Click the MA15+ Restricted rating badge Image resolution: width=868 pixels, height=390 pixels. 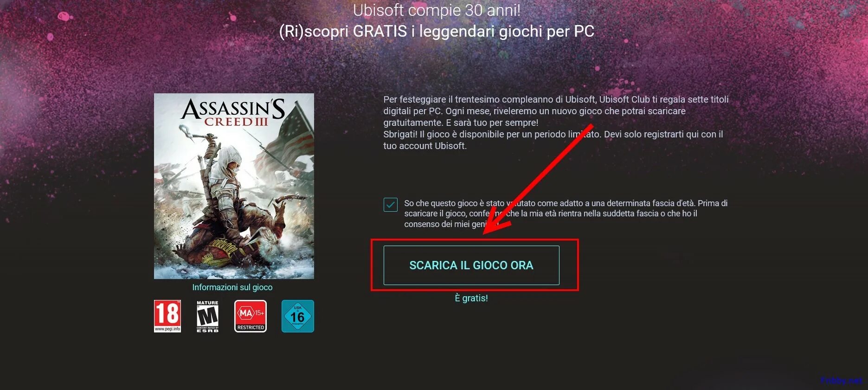point(251,316)
